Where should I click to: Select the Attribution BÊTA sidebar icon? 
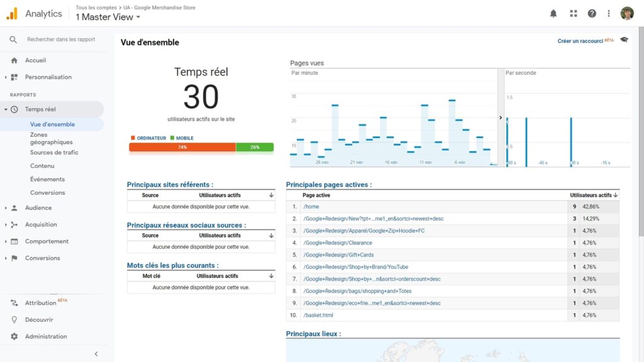(14, 302)
